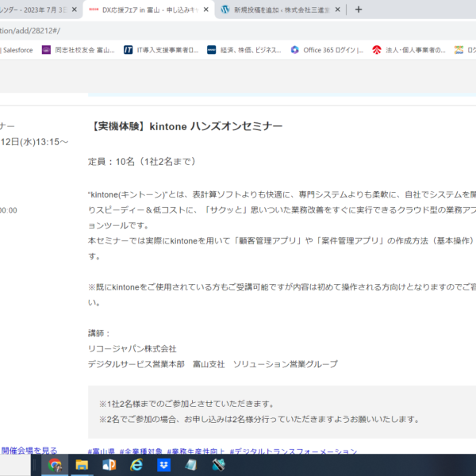This screenshot has height=476, width=476.
Task: Open PowerPoint from the taskbar
Action: (109, 465)
